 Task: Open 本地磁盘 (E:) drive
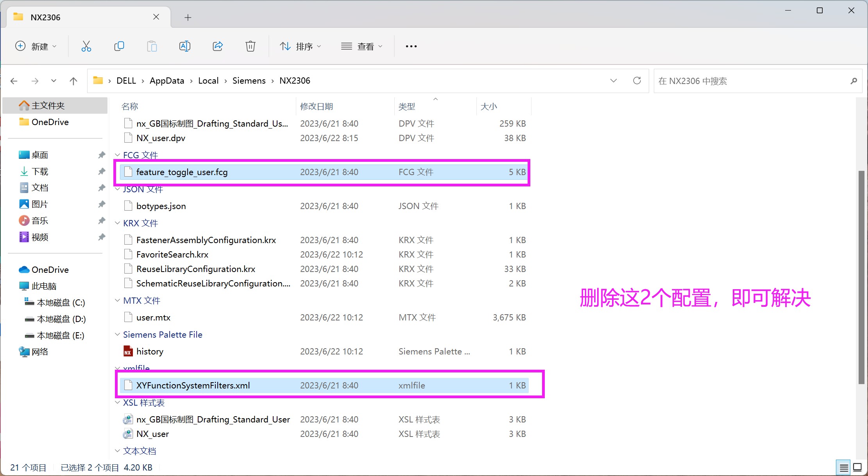55,335
